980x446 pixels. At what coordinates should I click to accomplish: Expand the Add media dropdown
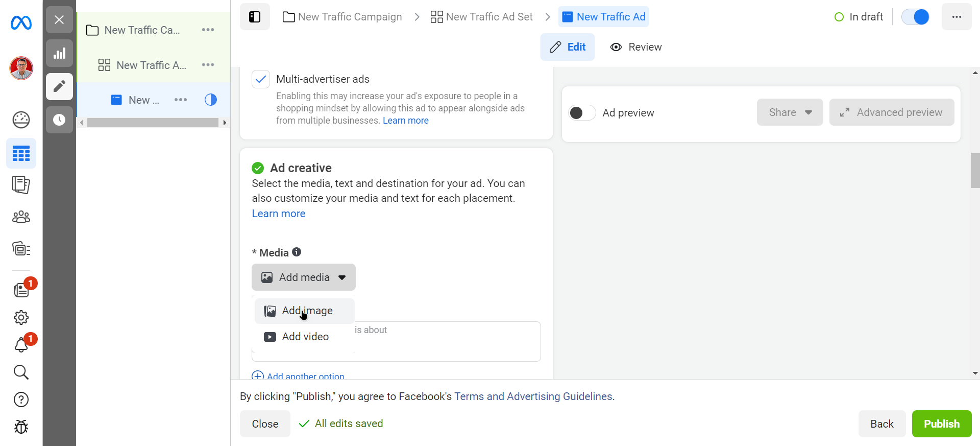(304, 277)
